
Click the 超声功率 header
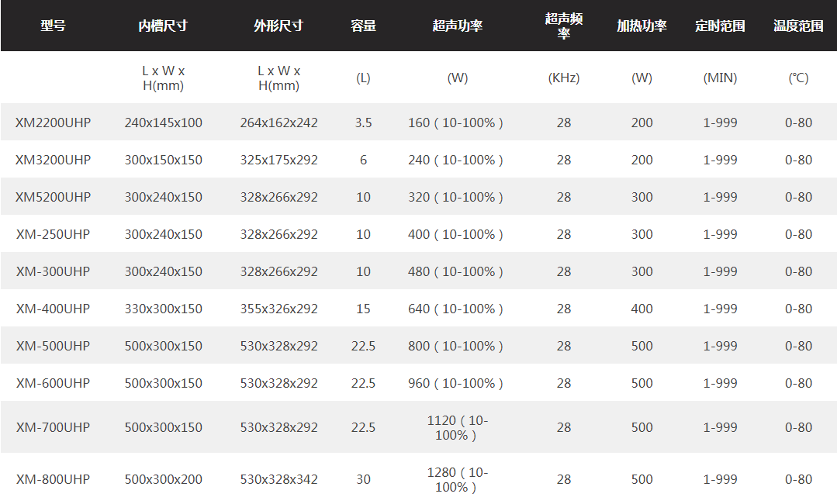(x=458, y=26)
